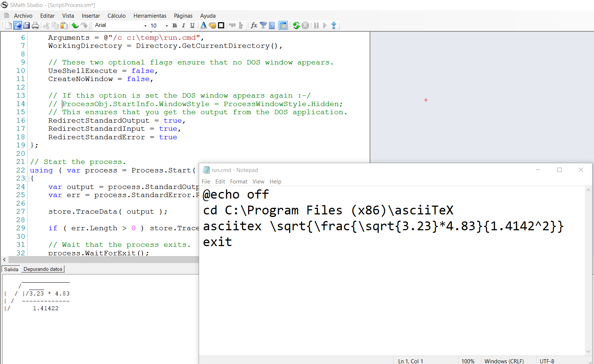Click the New document icon
This screenshot has width=594, height=364.
[8, 25]
